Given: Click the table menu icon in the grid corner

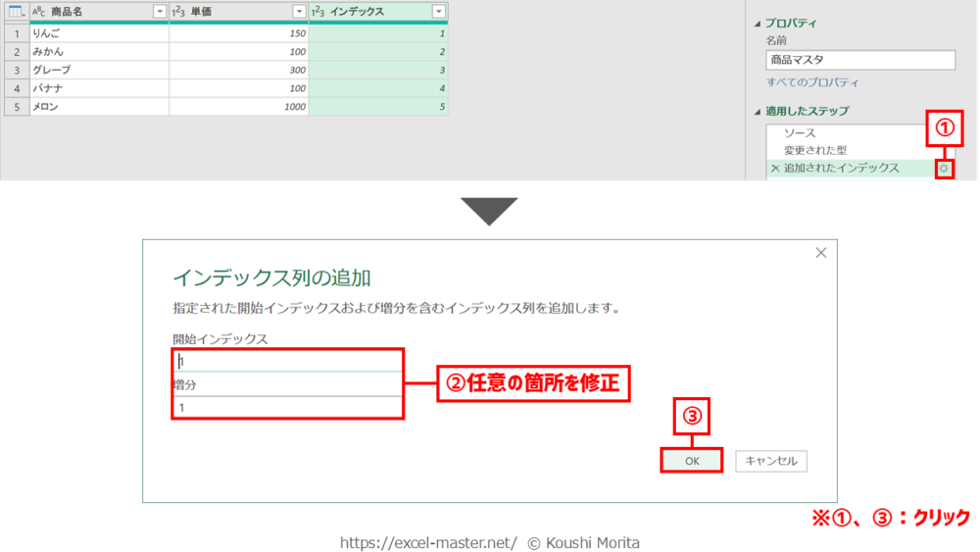Looking at the screenshot, I should 15,12.
